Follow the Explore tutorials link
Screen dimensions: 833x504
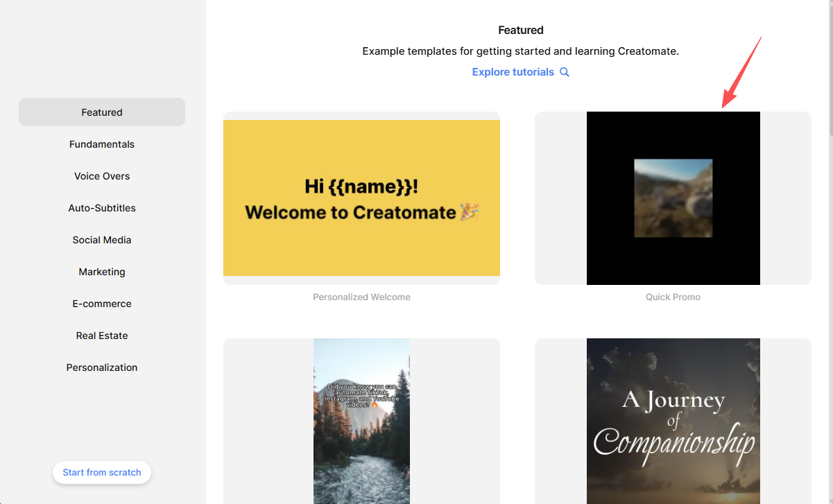click(513, 72)
